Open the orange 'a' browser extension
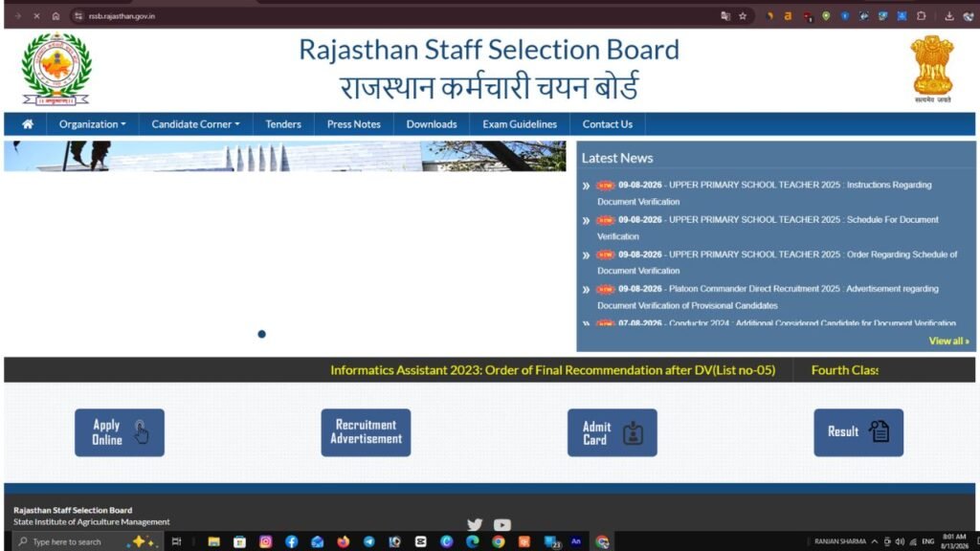980x551 pixels. coord(788,16)
